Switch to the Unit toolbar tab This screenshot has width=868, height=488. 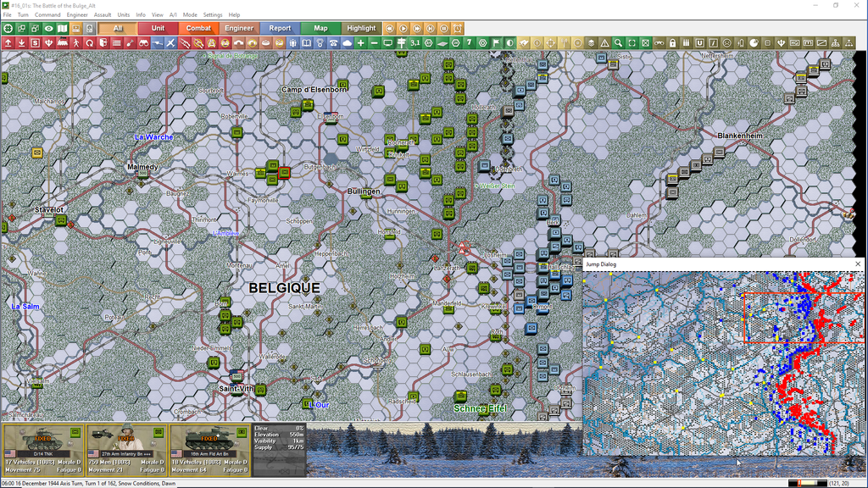click(158, 28)
